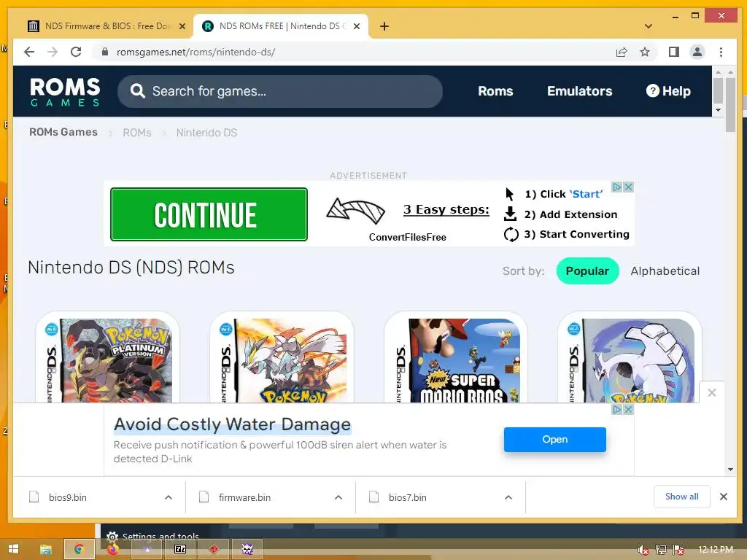Open the downloaded bios7.bin file
This screenshot has width=747, height=560.
click(x=407, y=497)
